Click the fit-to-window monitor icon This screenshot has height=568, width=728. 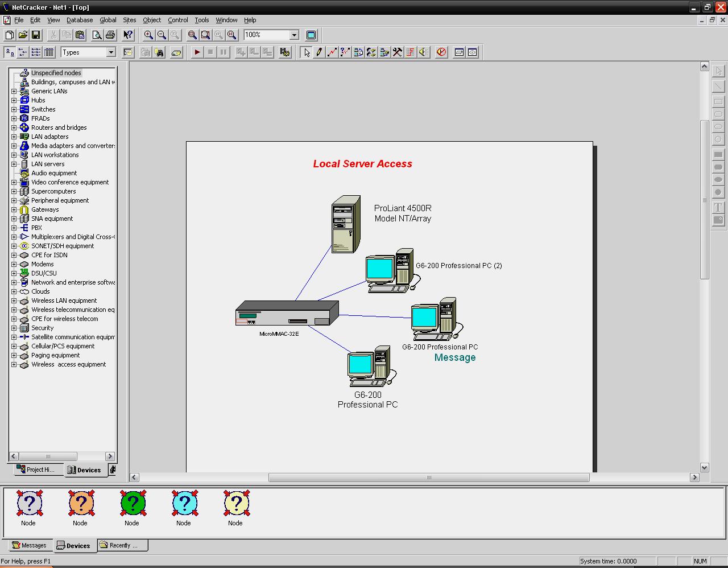[x=311, y=35]
